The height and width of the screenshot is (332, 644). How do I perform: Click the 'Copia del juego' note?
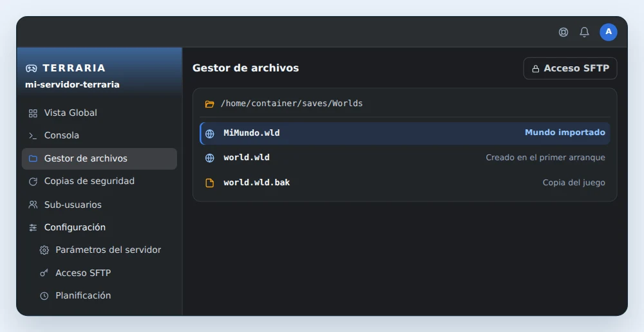[574, 183]
